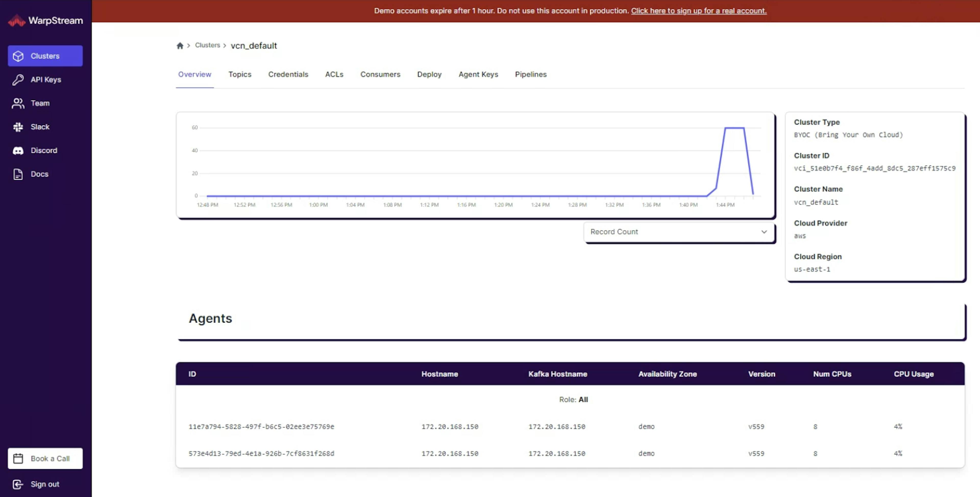Go to the Consumers tab

coord(380,74)
